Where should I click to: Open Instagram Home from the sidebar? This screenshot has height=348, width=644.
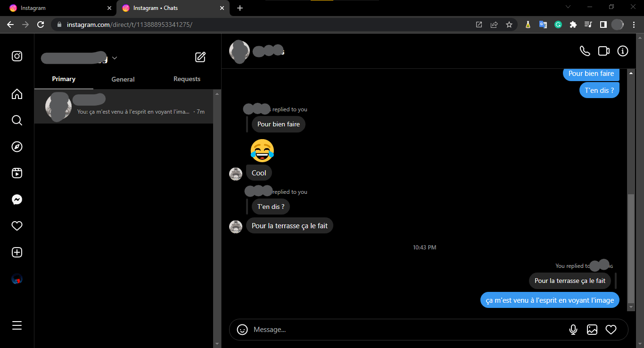[17, 94]
